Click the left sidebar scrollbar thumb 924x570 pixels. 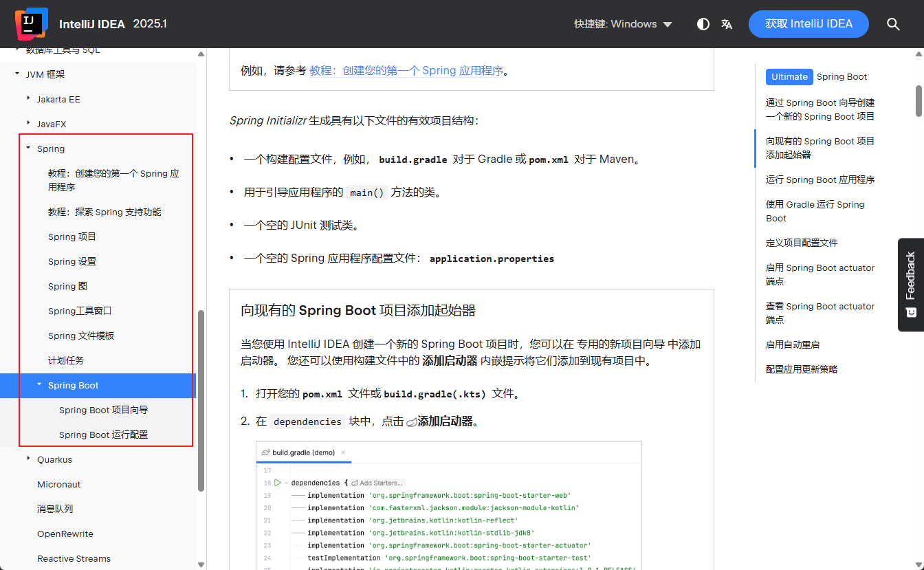point(201,399)
